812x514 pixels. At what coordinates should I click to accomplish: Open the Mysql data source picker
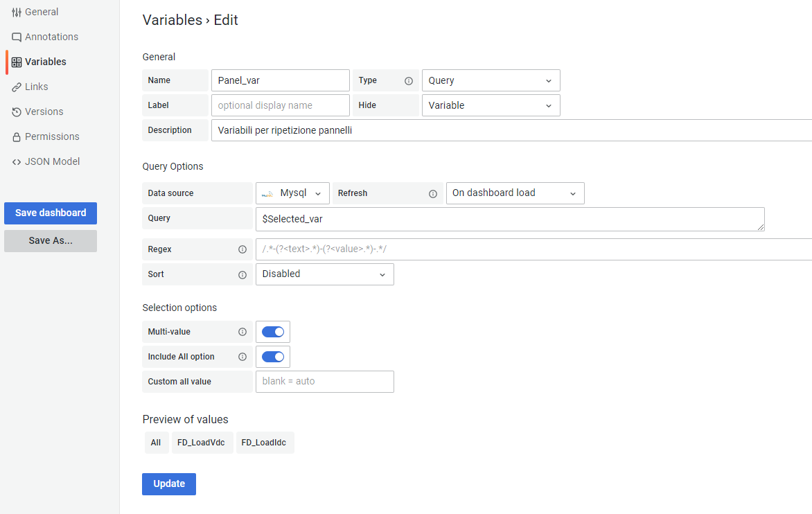[x=292, y=193]
